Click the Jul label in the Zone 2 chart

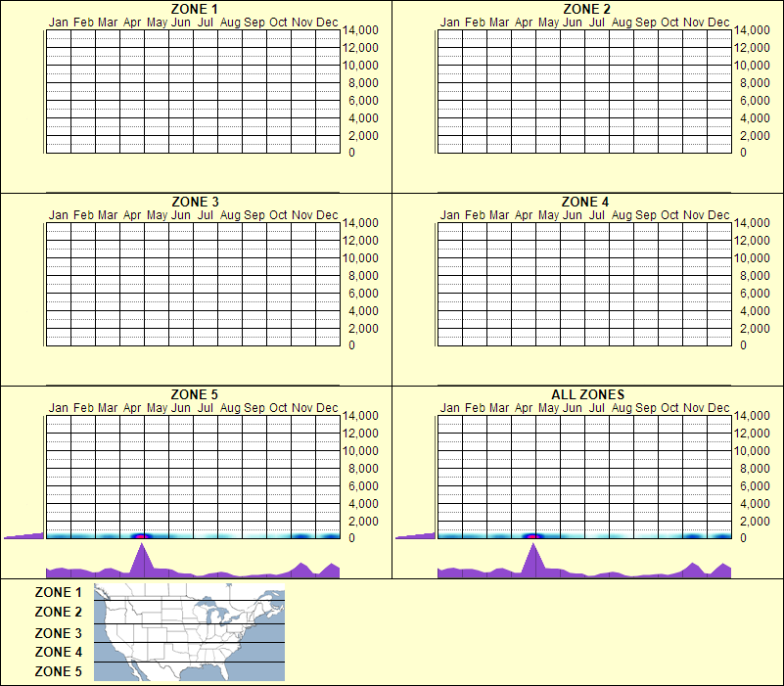(x=596, y=23)
